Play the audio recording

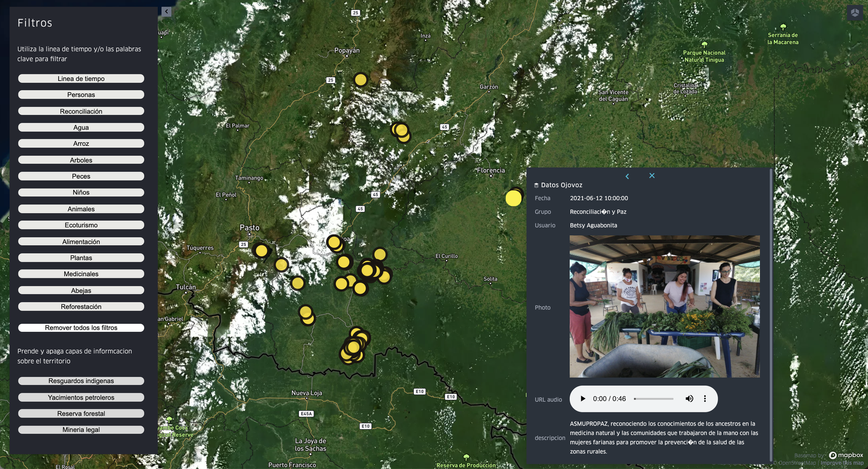click(583, 398)
